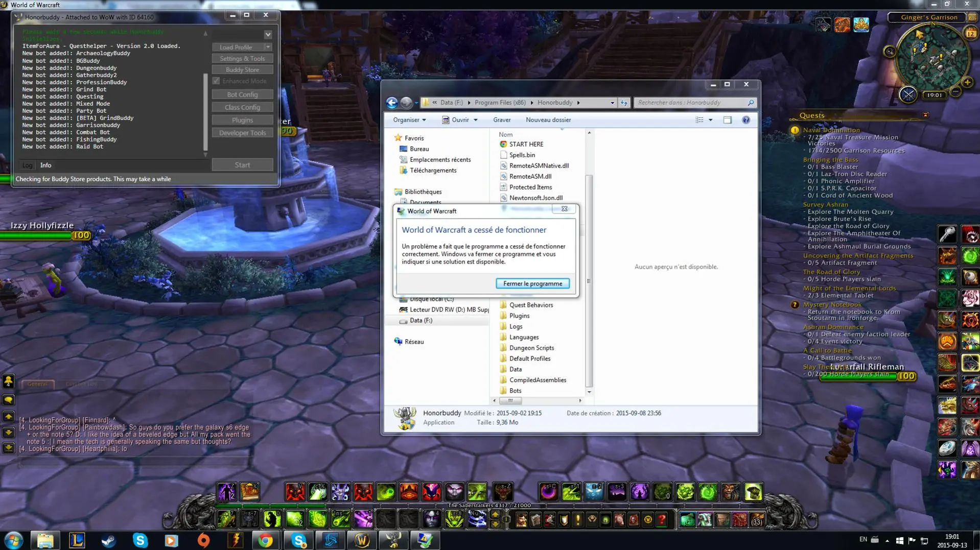Open the garrison report crossed-swords button

[x=908, y=94]
